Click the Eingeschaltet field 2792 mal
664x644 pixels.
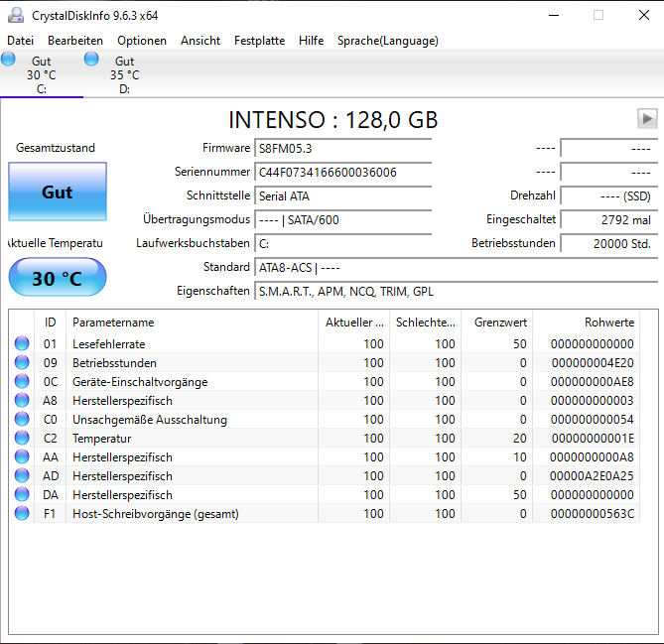pyautogui.click(x=609, y=220)
